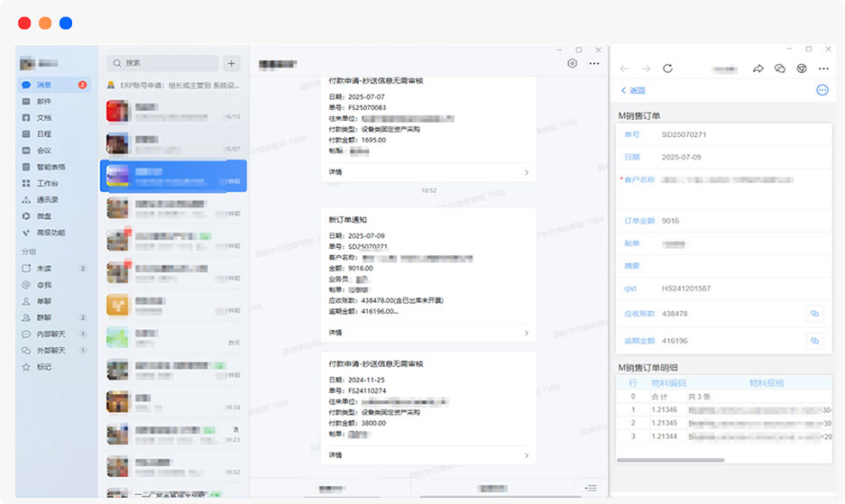
Task: Select the 未读 unread group filter
Action: coord(43,269)
